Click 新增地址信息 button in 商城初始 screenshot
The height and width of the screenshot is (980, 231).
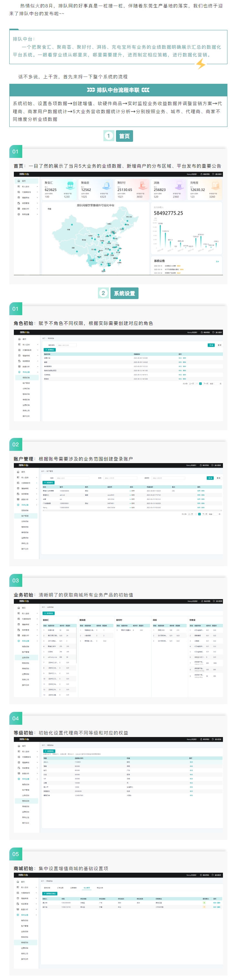point(50,894)
